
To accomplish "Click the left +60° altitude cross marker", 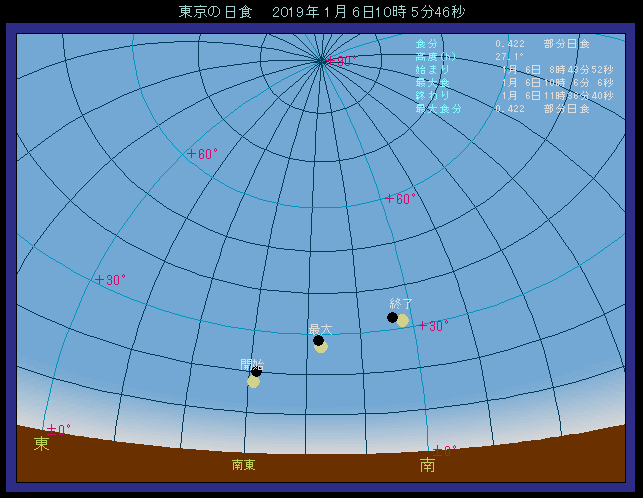I will coord(192,154).
